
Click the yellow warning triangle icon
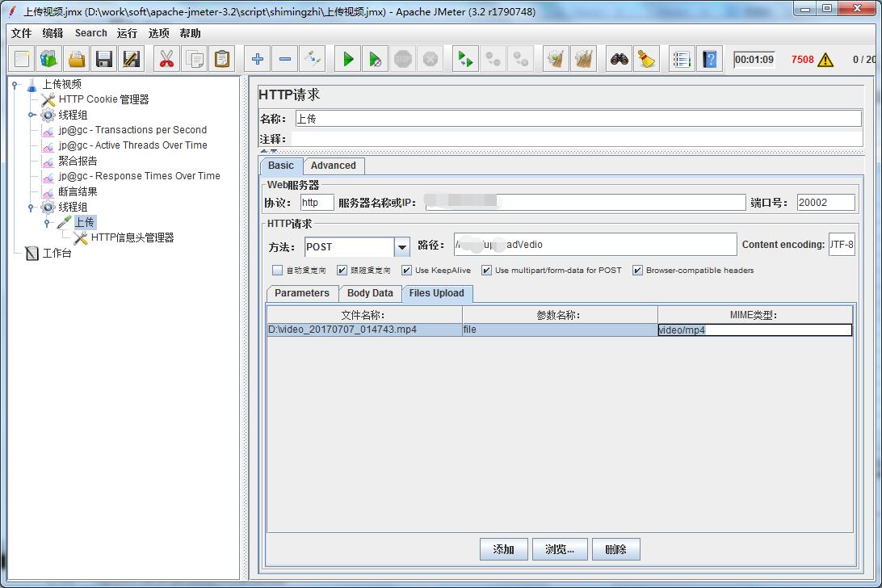(825, 60)
